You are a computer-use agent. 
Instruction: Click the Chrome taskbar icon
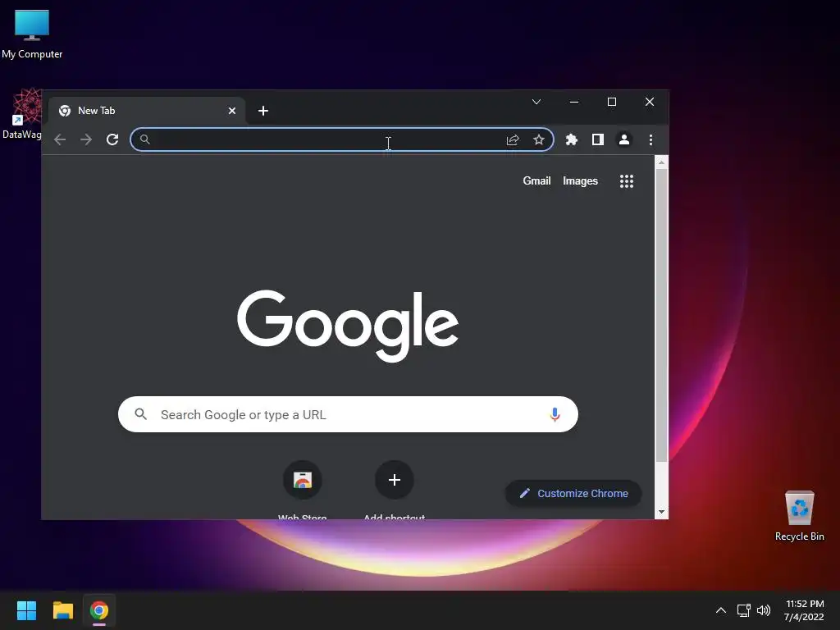click(99, 610)
